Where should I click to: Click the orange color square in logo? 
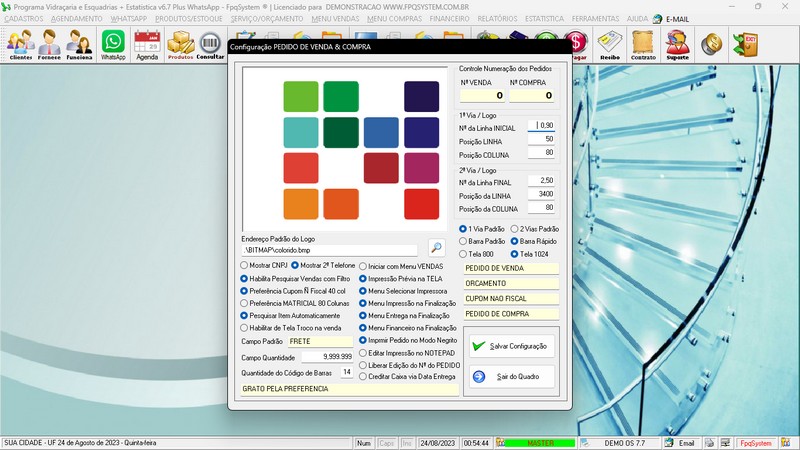click(x=300, y=204)
